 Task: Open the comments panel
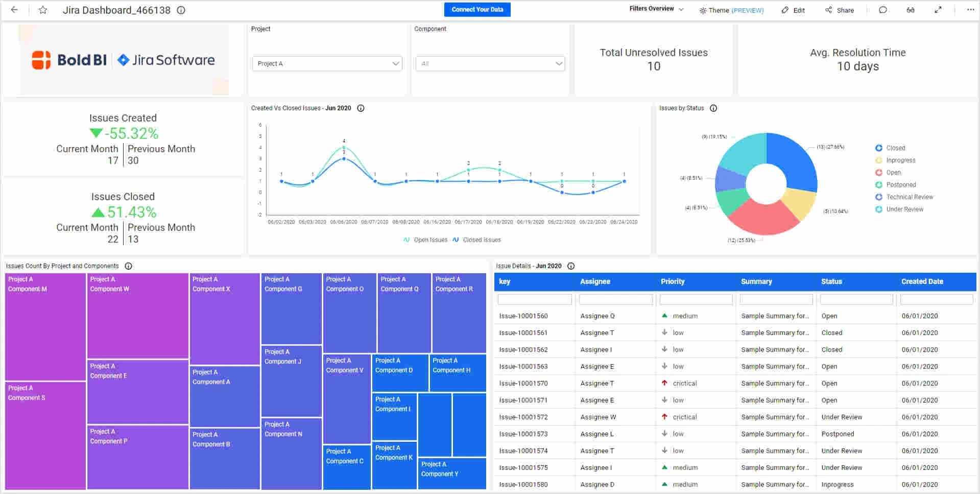tap(883, 10)
